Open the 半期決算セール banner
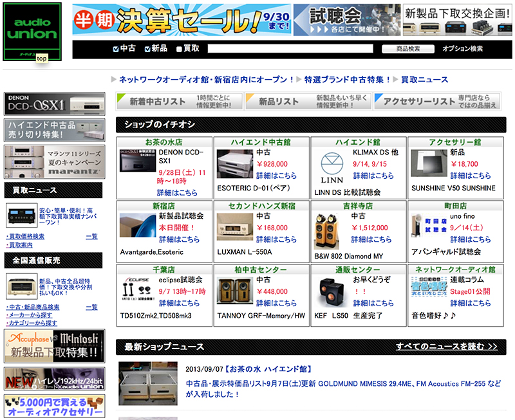The height and width of the screenshot is (420, 515). click(x=182, y=20)
